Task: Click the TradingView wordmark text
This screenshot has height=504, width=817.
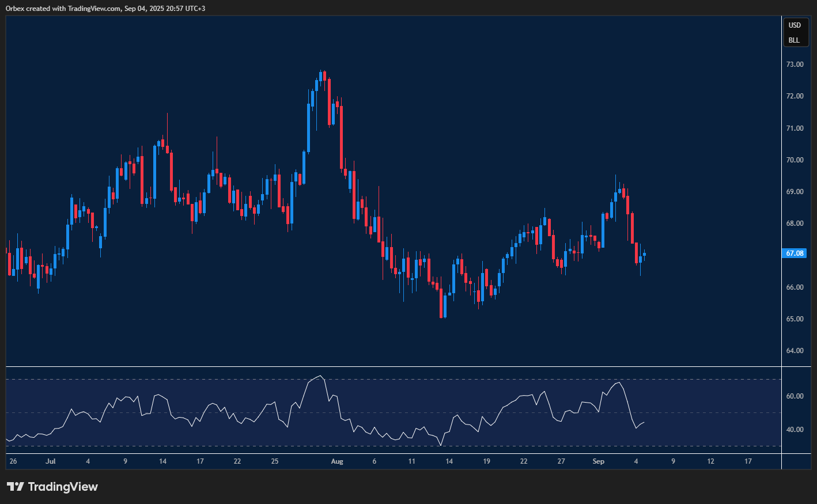Action: [x=63, y=487]
